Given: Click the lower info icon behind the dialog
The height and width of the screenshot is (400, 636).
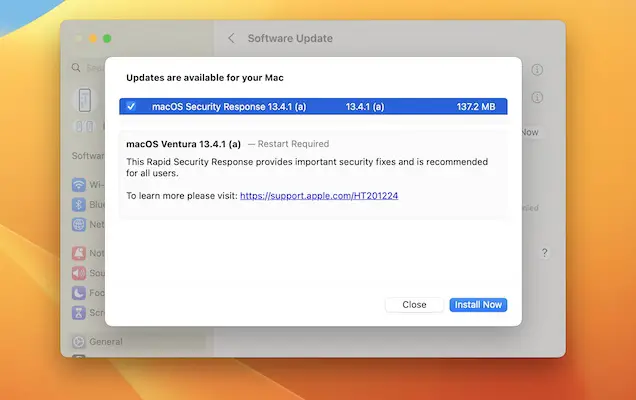Looking at the screenshot, I should point(537,98).
